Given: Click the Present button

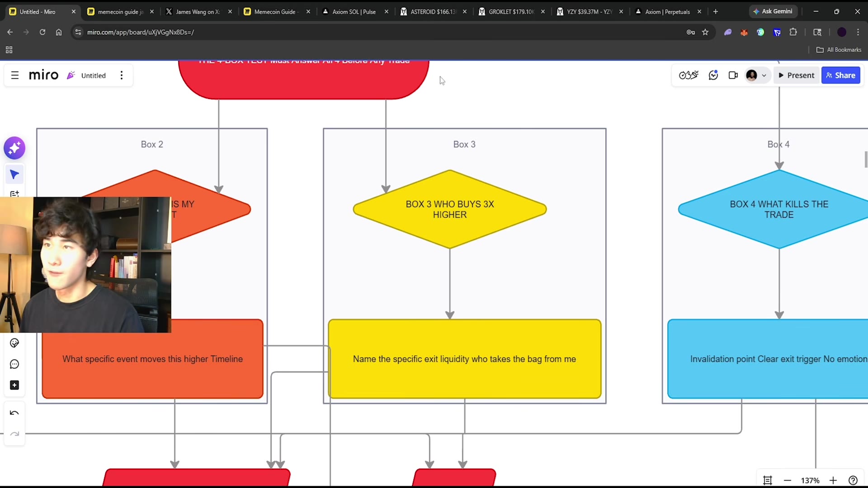Looking at the screenshot, I should click(x=796, y=75).
